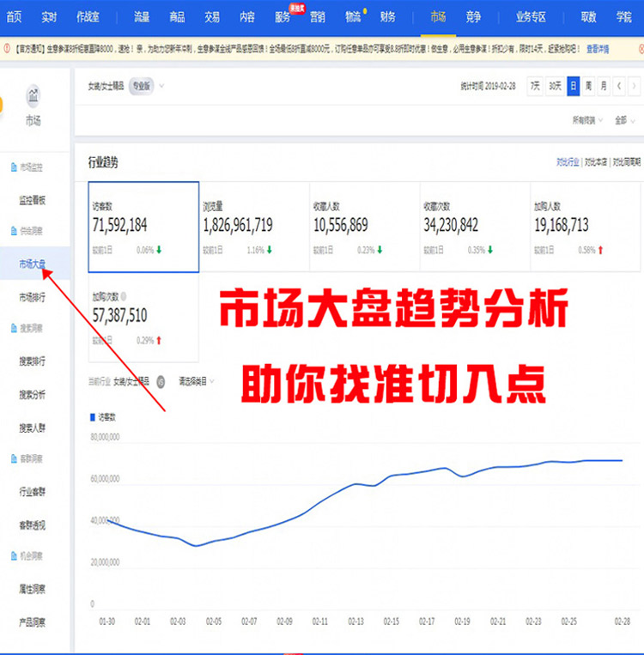This screenshot has height=655, width=644.
Task: Open 监控看板 in the sidebar
Action: click(32, 200)
